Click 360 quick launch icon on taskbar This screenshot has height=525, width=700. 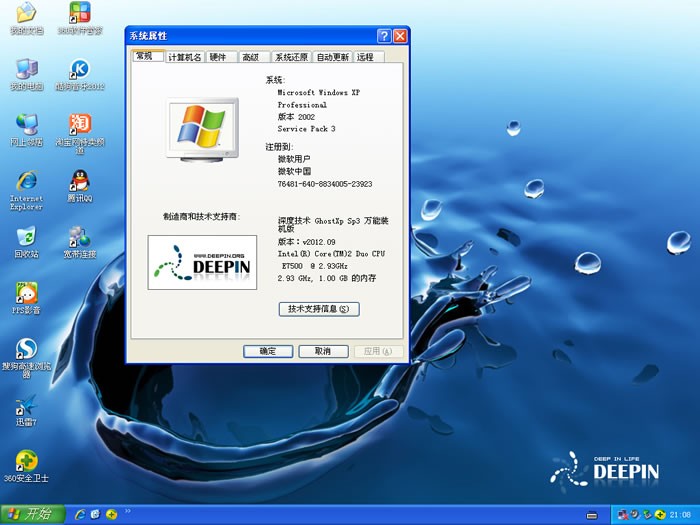(x=111, y=514)
